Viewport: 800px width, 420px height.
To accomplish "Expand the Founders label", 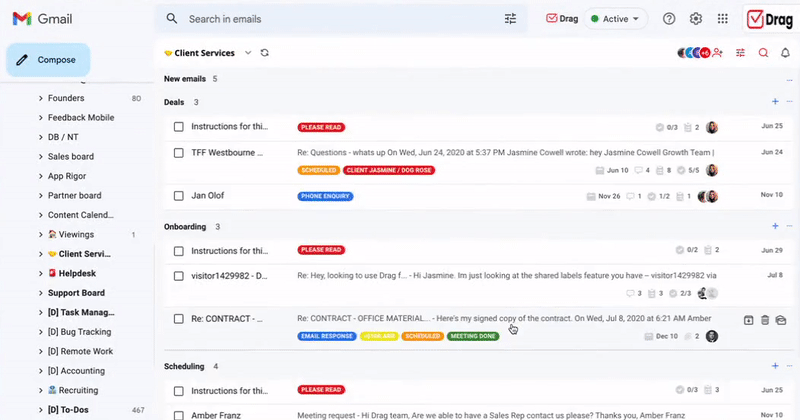I will pos(40,98).
